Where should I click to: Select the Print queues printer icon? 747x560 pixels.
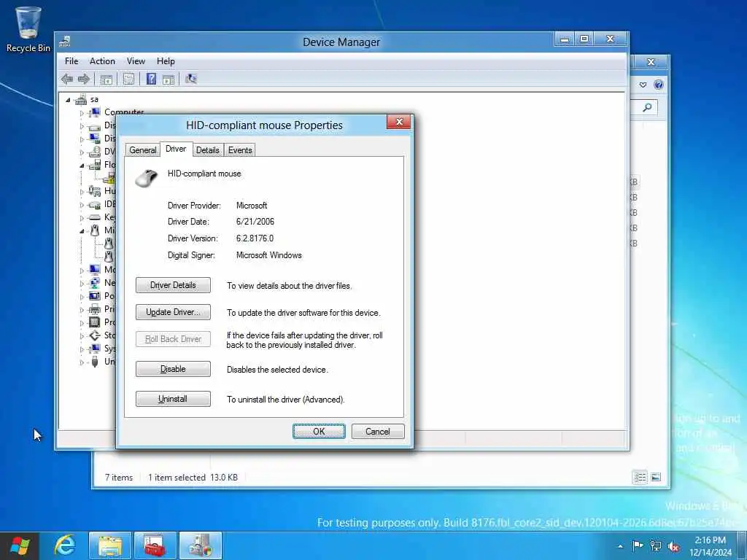[x=94, y=309]
